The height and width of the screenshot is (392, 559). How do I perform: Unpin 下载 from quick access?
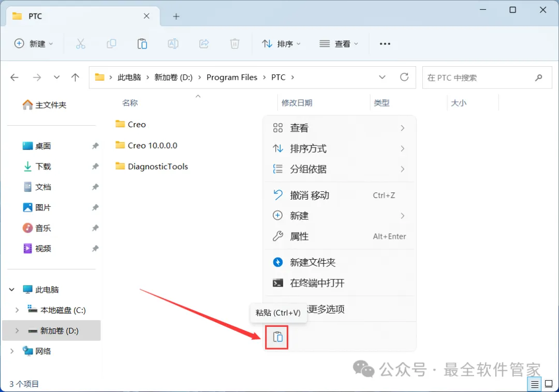click(x=95, y=167)
